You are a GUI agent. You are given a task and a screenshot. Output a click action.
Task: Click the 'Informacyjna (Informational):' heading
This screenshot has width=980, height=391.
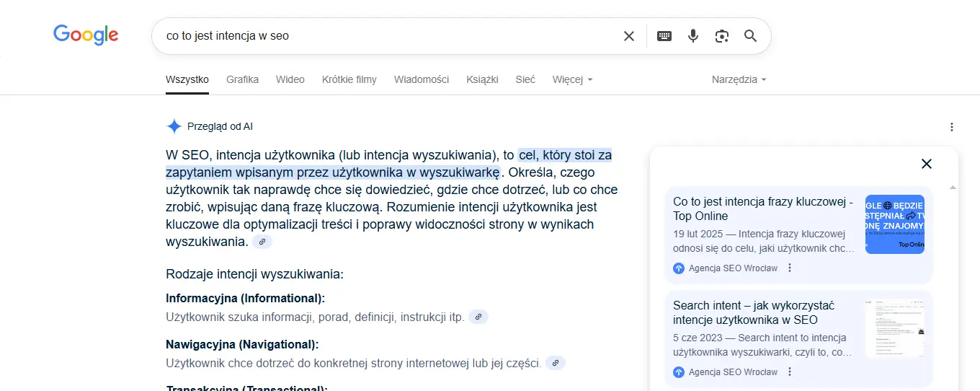click(x=246, y=299)
